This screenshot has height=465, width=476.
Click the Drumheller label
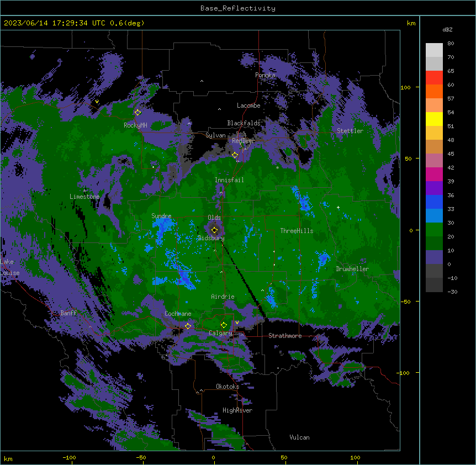352,269
